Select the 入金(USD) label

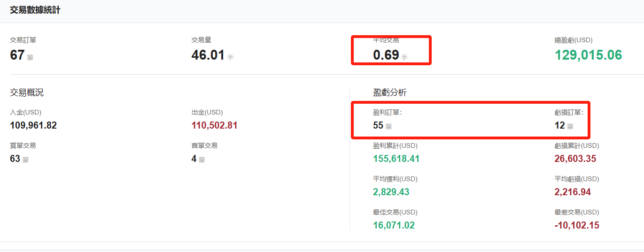(x=25, y=113)
